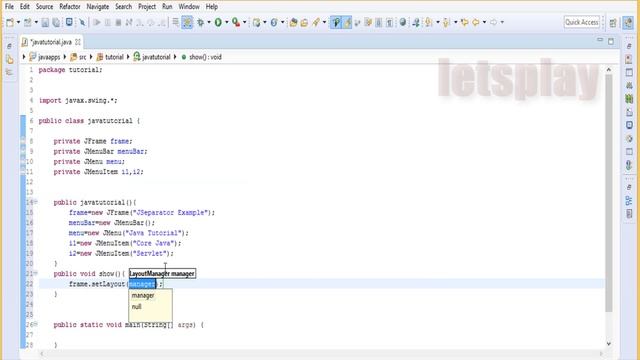
Task: Click the Debug bug icon
Action: (200, 22)
